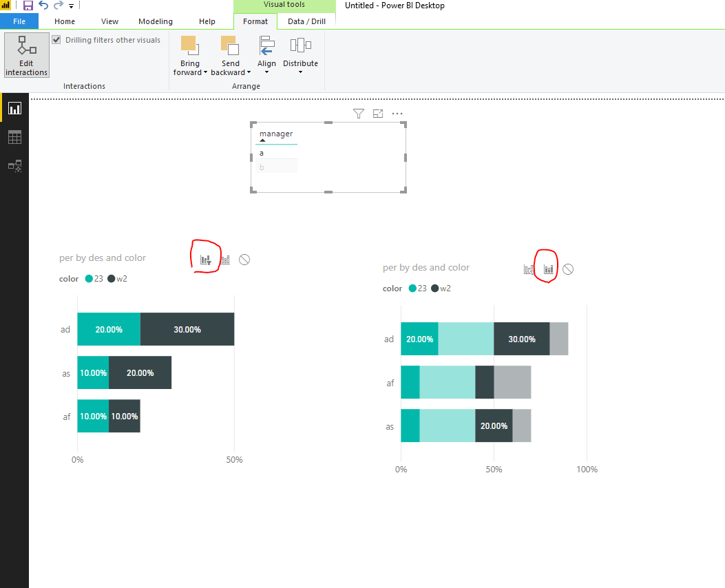Switch to Report view in sidebar
Image resolution: width=725 pixels, height=588 pixels.
point(14,108)
